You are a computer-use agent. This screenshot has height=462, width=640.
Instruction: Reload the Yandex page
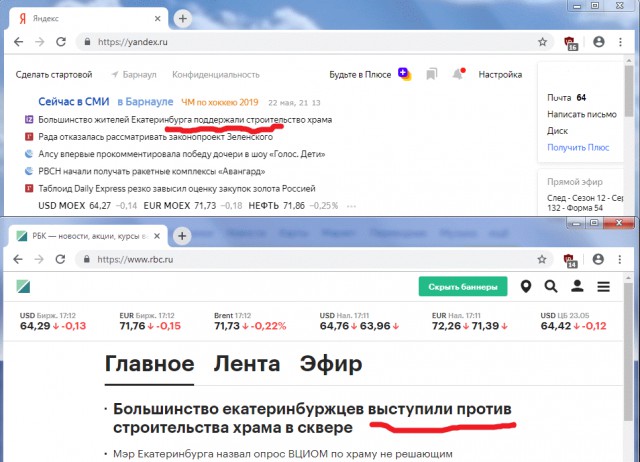click(x=61, y=42)
